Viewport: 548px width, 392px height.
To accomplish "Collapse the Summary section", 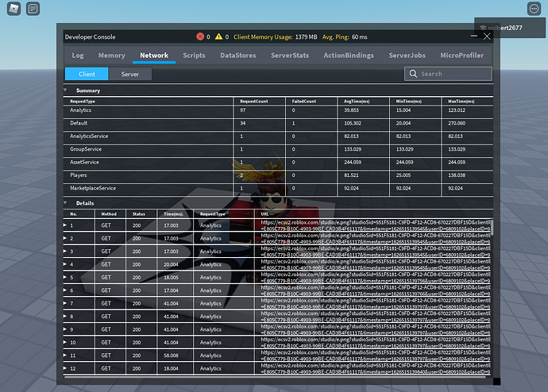I will (x=65, y=90).
